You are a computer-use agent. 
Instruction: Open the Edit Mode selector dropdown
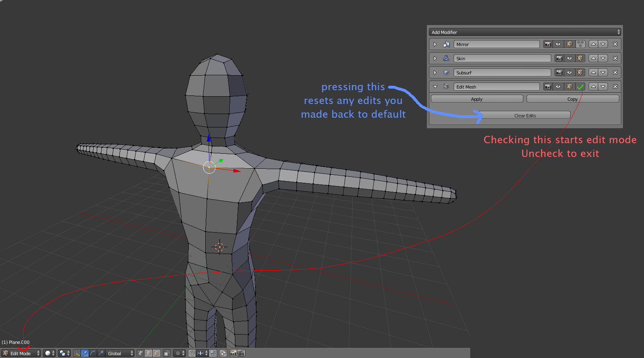tap(21, 353)
